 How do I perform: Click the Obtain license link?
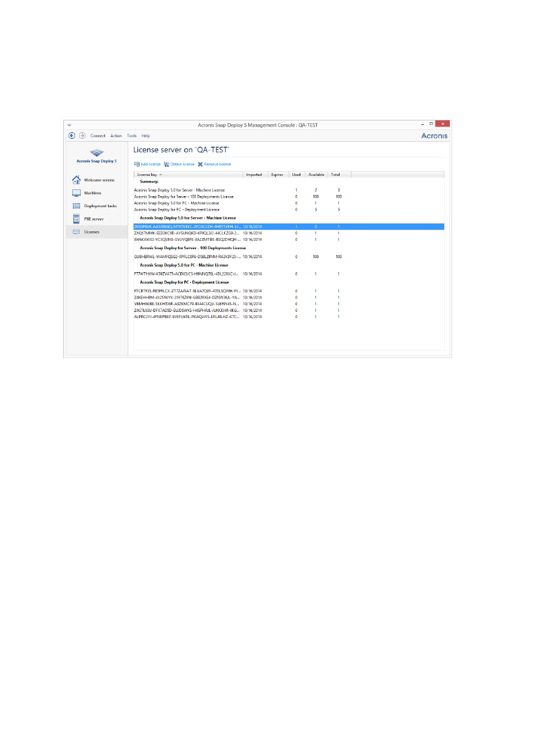click(183, 164)
